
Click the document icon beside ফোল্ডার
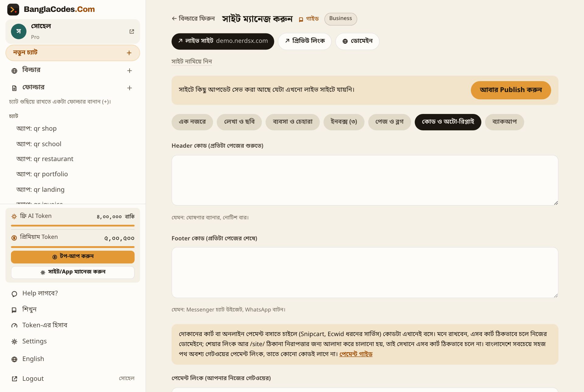[x=14, y=88]
